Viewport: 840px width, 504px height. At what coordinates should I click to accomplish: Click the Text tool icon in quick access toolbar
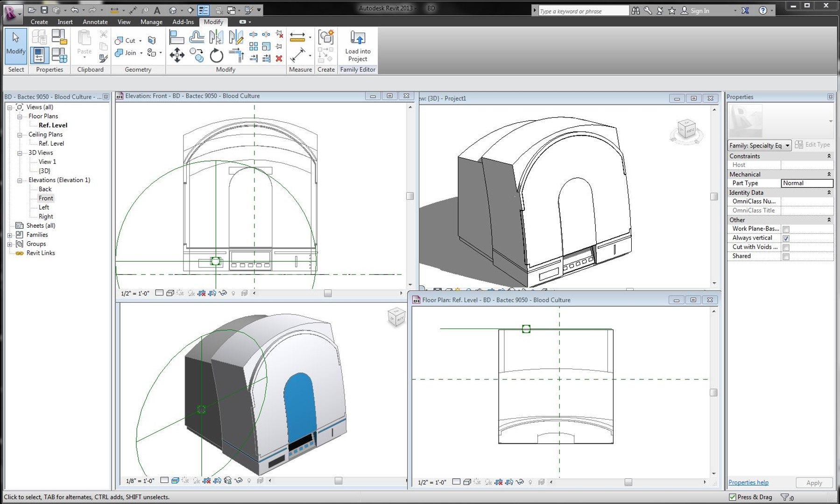click(157, 10)
